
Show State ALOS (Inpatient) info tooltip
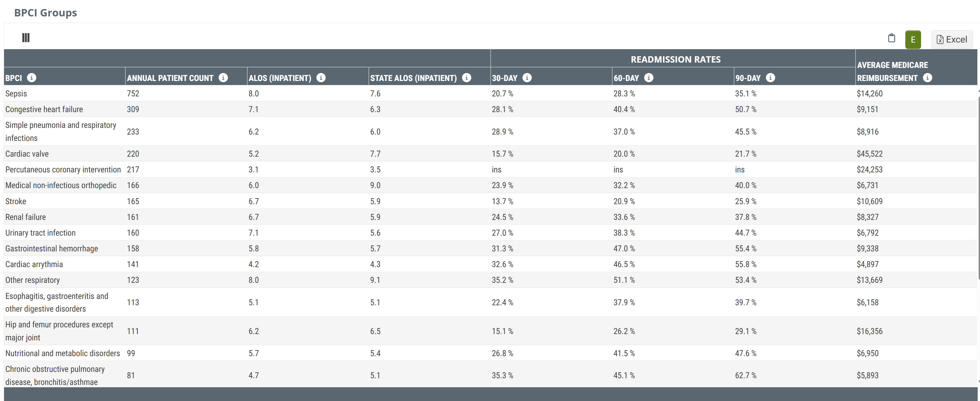466,78
